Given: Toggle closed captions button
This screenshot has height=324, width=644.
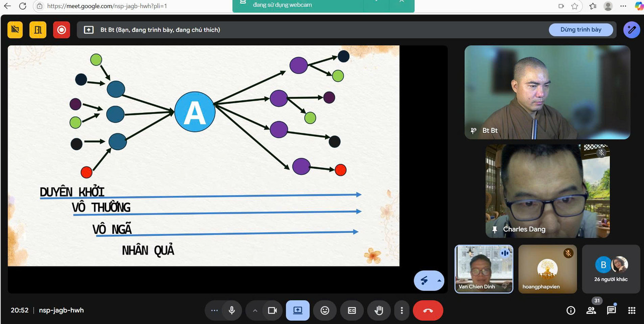Looking at the screenshot, I should click(352, 310).
